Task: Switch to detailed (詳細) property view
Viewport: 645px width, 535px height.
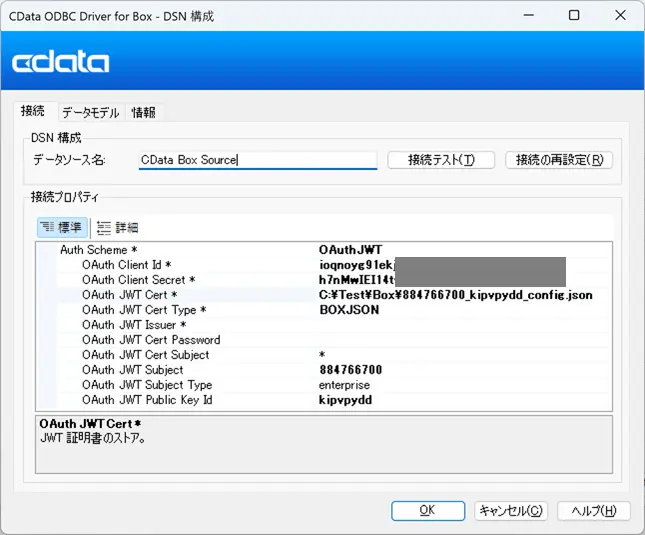Action: click(118, 228)
